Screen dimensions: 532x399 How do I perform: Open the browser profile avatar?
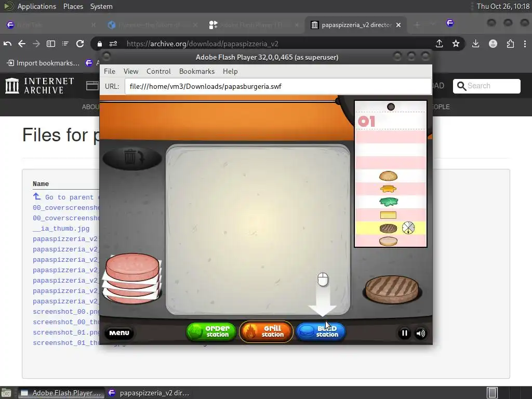[x=493, y=44]
